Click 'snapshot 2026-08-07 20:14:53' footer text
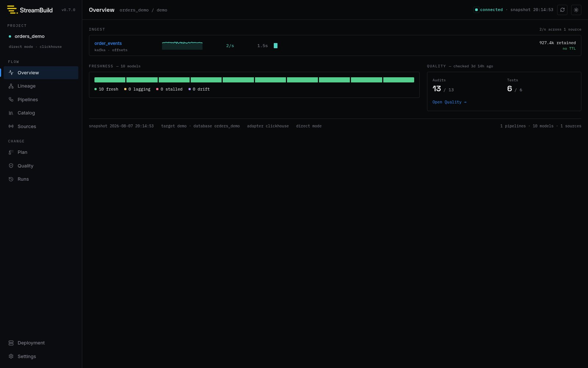Viewport: 588px width, 368px height. pos(121,126)
